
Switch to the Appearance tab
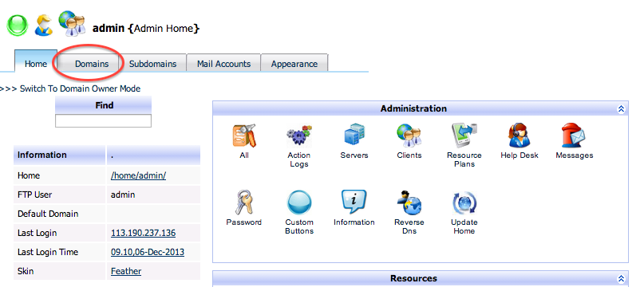click(x=294, y=64)
